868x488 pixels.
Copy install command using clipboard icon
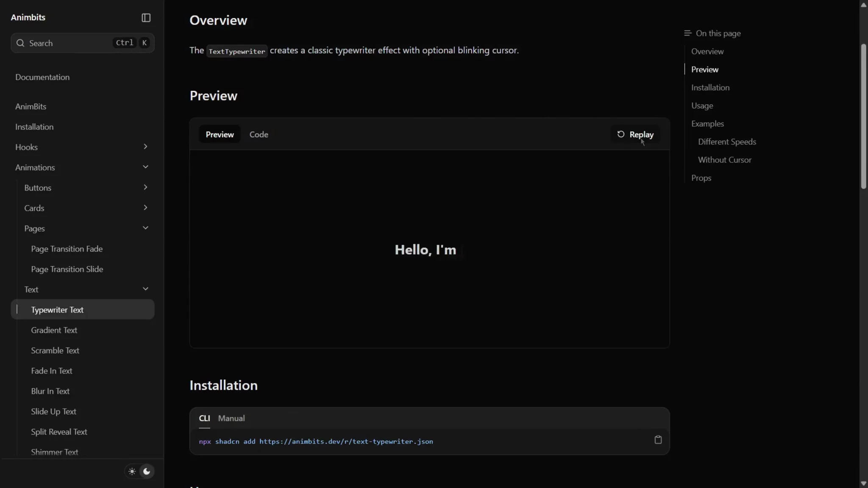click(658, 440)
